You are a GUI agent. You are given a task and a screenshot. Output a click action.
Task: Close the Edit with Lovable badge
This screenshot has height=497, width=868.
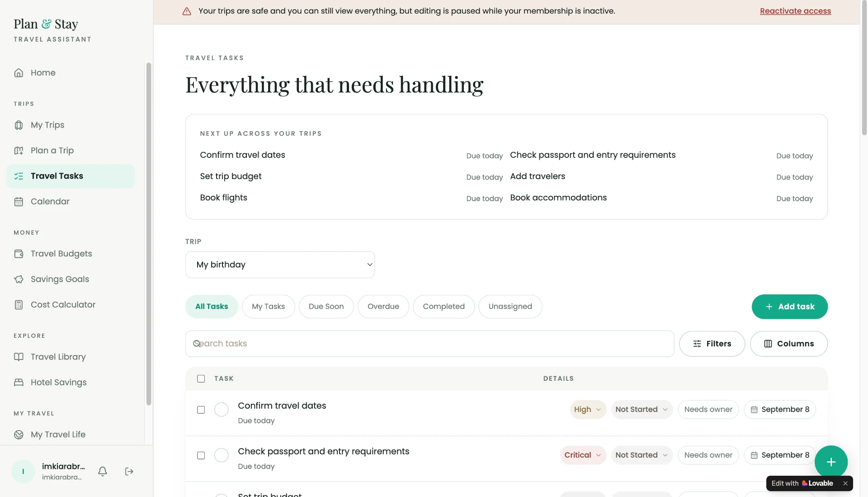845,483
